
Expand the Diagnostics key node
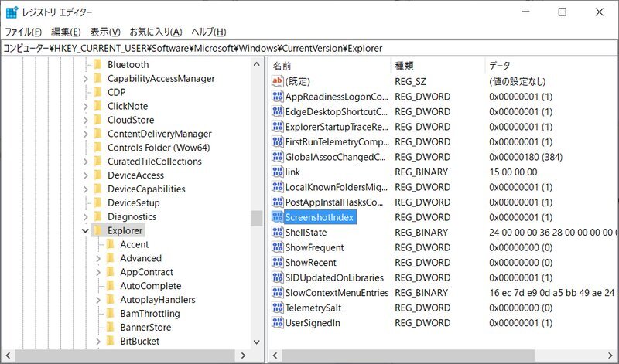[x=85, y=217]
